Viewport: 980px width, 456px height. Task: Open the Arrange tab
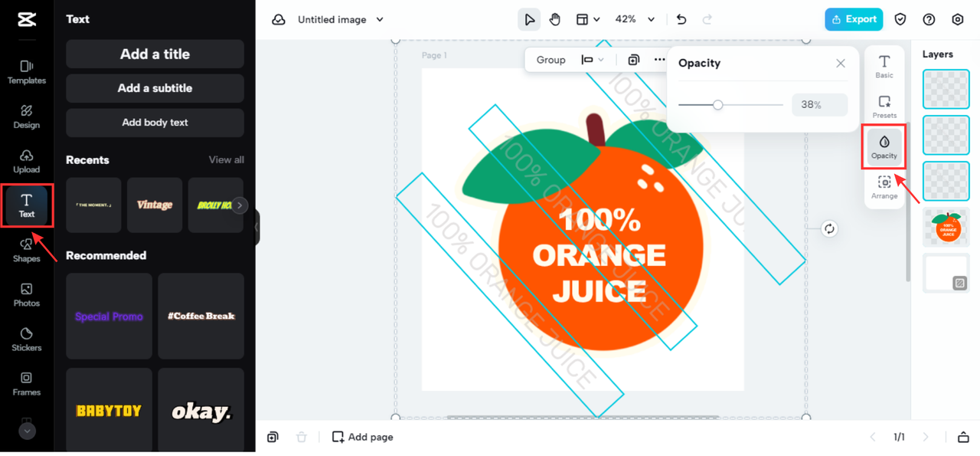[x=884, y=187]
